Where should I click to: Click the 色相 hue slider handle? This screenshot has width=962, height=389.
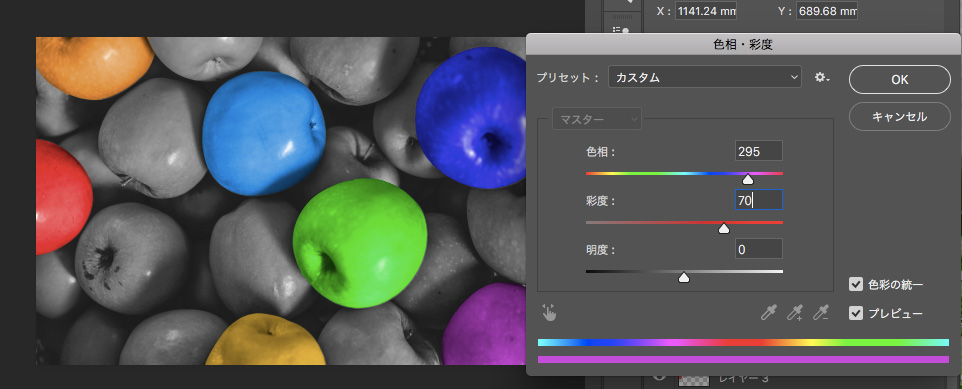coord(747,179)
